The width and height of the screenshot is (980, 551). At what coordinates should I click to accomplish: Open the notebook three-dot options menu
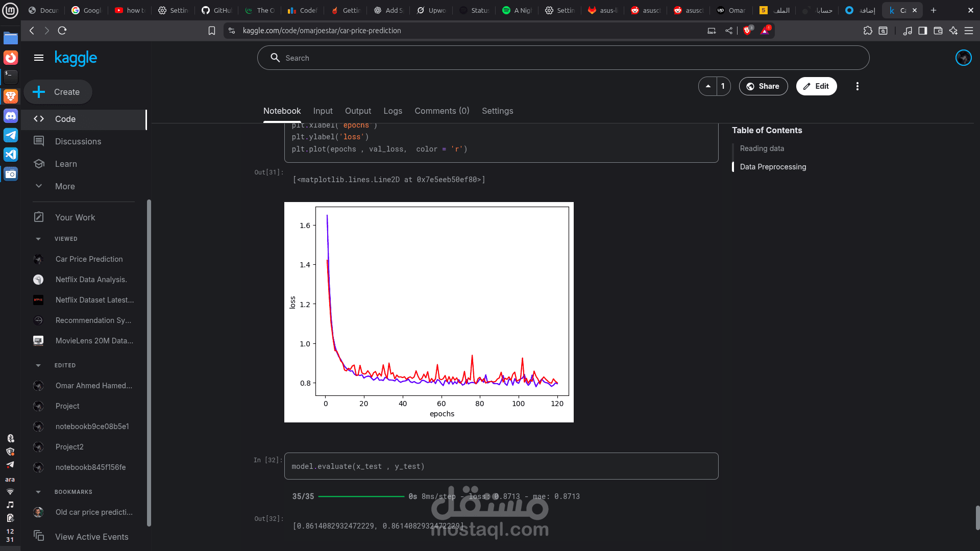(857, 86)
